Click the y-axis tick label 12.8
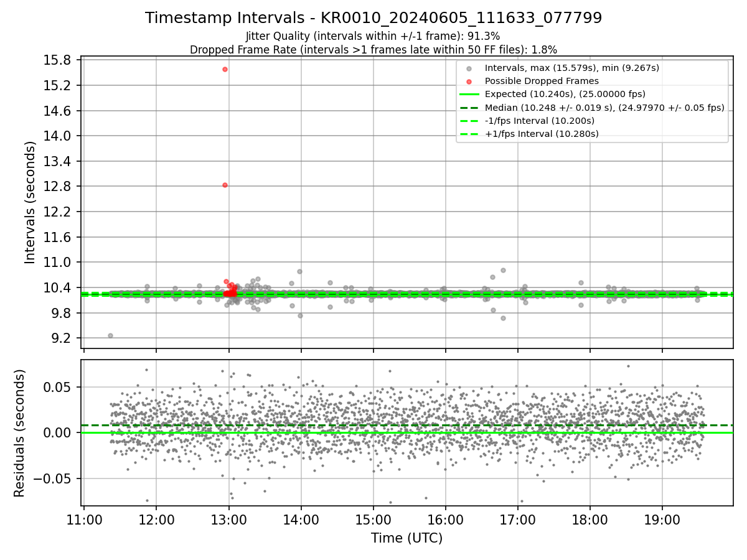747x560 pixels. point(58,186)
